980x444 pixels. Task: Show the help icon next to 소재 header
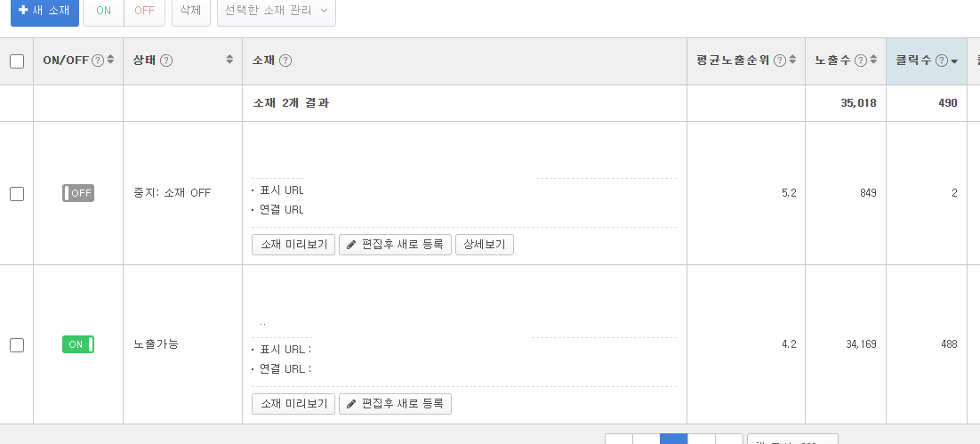[x=285, y=61]
